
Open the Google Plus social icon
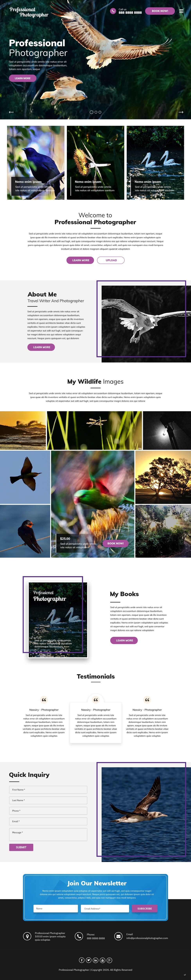(109, 960)
